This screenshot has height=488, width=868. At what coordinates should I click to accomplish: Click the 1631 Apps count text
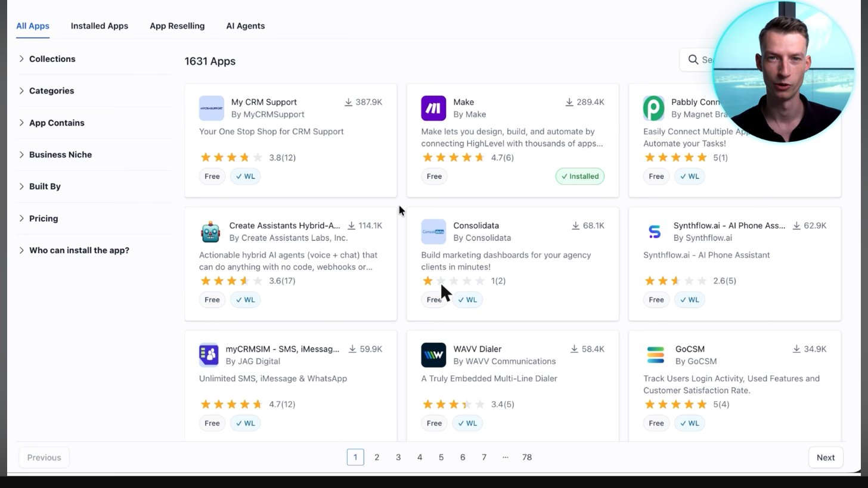point(210,61)
